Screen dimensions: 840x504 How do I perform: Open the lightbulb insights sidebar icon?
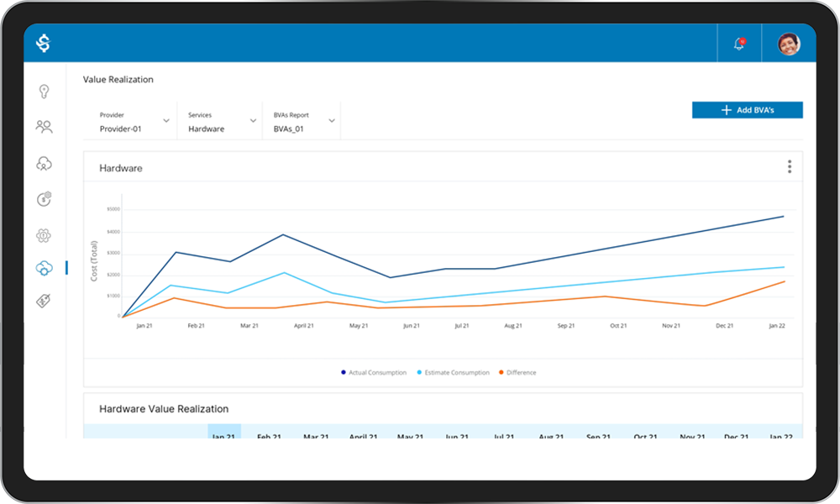point(44,91)
